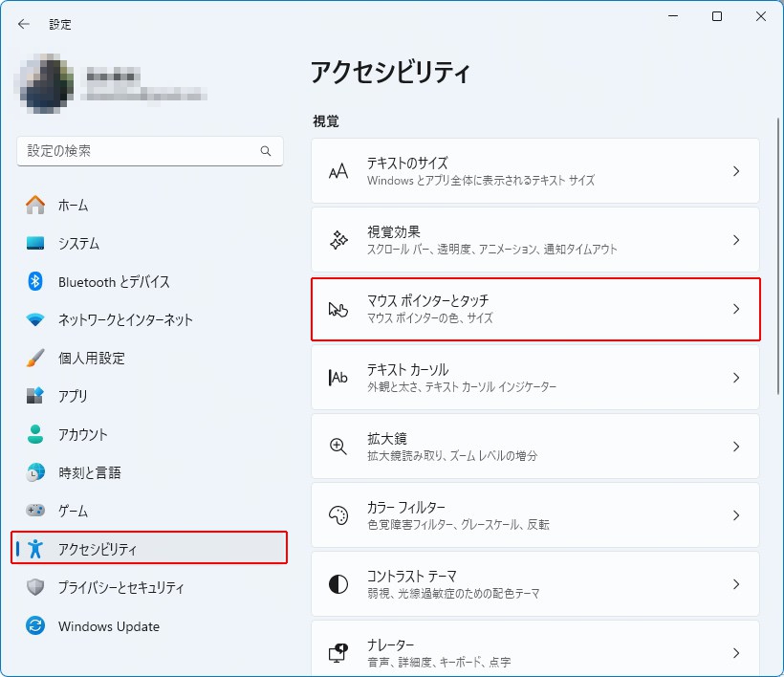Click the Windows Update sync icon
This screenshot has height=677, width=784.
(35, 626)
